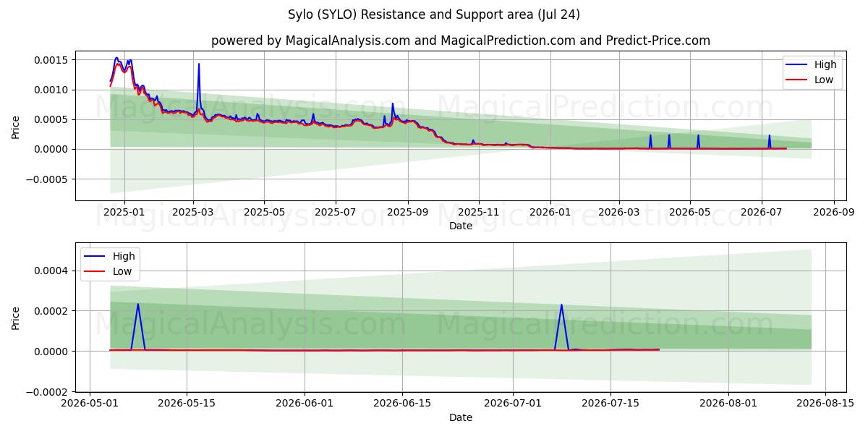Click the bottom chart x-axis label '2026-07-15'
The height and width of the screenshot is (434, 868).
[x=610, y=404]
